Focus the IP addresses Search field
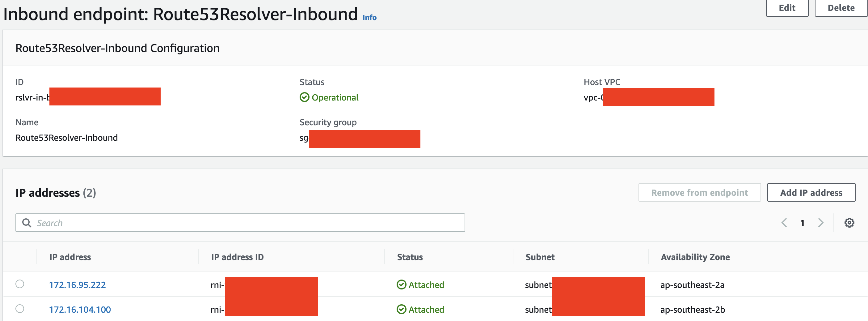The height and width of the screenshot is (321, 868). coord(240,223)
